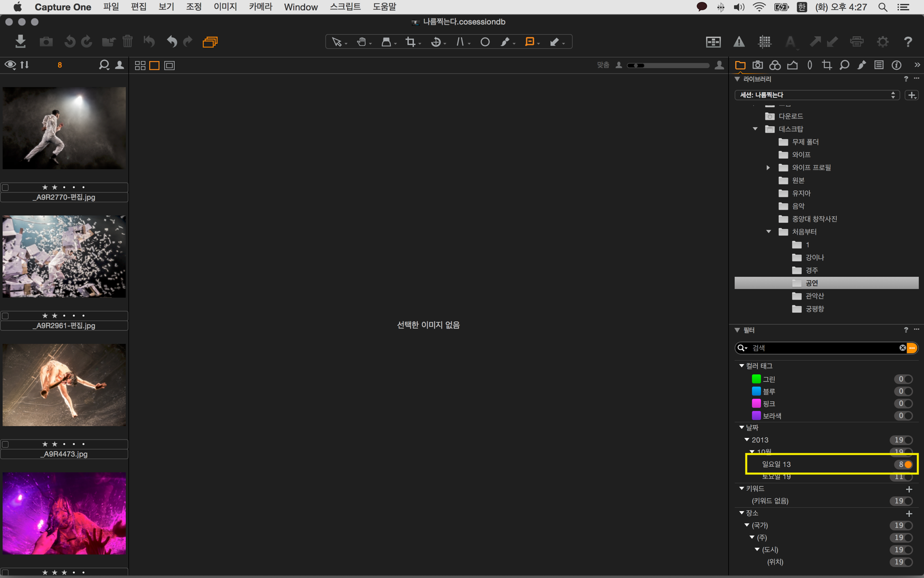Toggle the grid overlay icon
The width and height of the screenshot is (924, 578).
click(765, 42)
